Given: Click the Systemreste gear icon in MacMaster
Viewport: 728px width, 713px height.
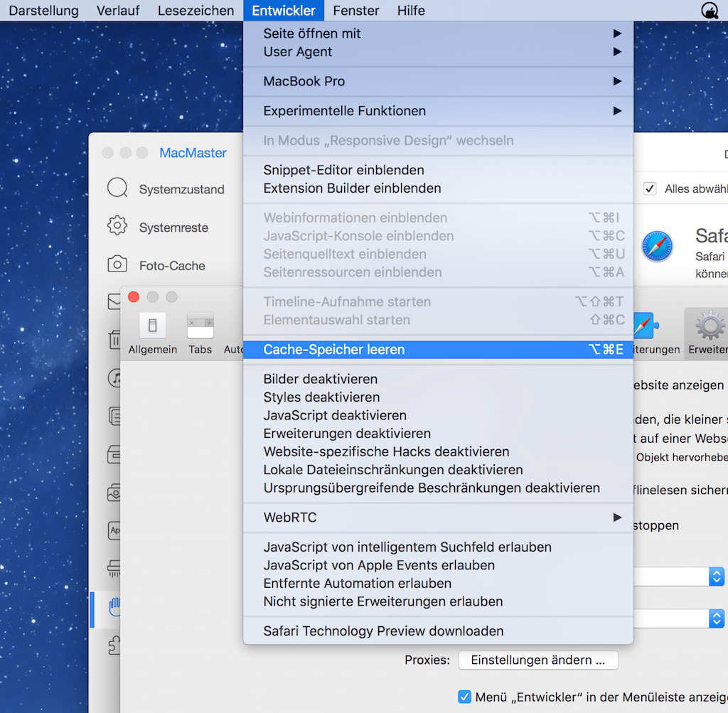Looking at the screenshot, I should tap(117, 226).
